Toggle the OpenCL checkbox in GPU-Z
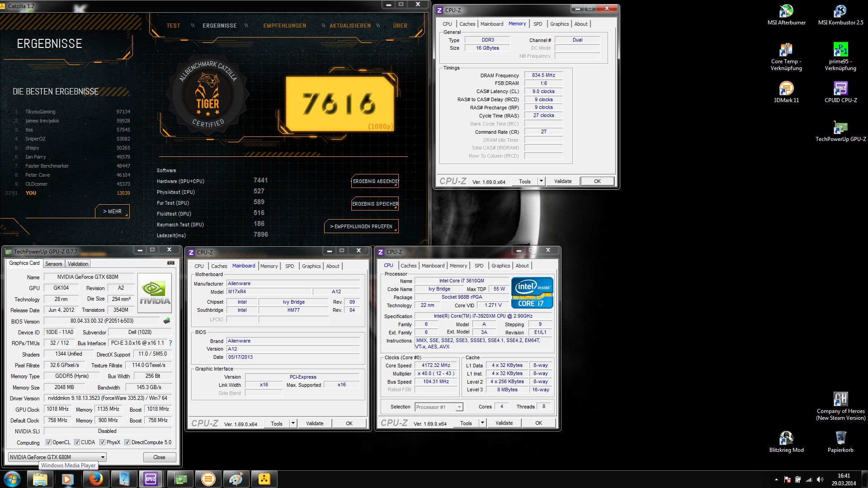 (48, 442)
